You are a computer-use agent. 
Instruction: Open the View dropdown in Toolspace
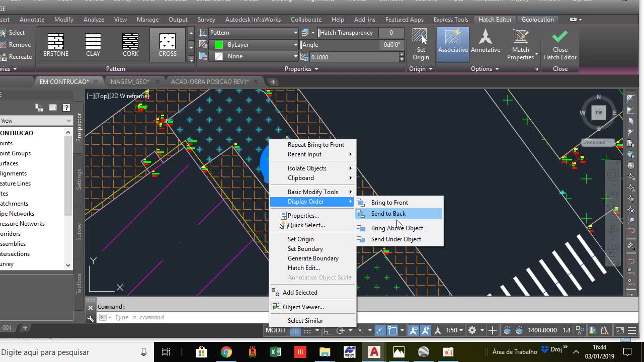click(35, 121)
